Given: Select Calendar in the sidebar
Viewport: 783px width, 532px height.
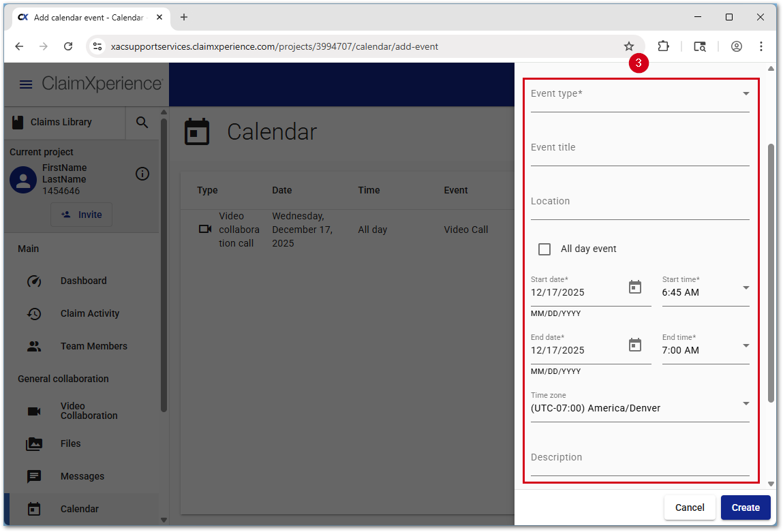Looking at the screenshot, I should [x=34, y=509].
